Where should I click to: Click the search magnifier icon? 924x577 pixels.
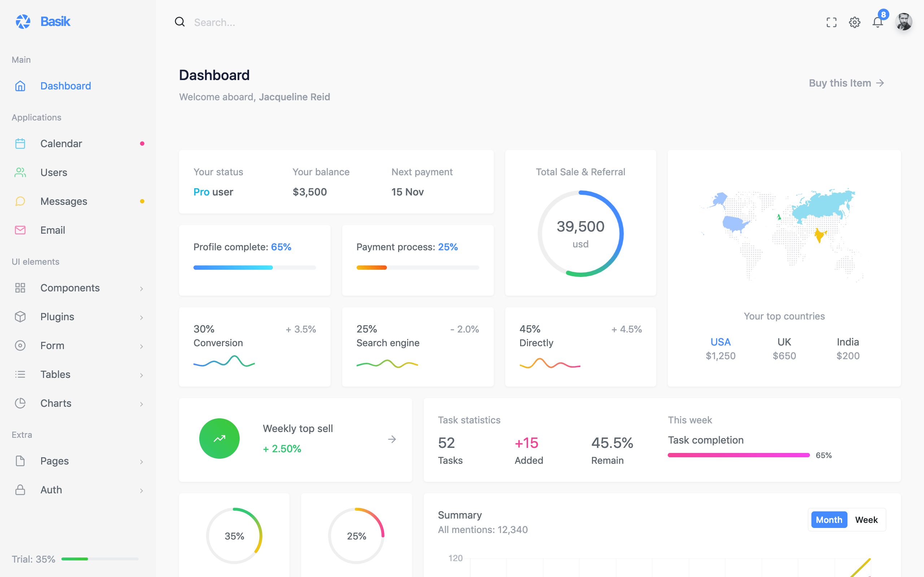180,22
